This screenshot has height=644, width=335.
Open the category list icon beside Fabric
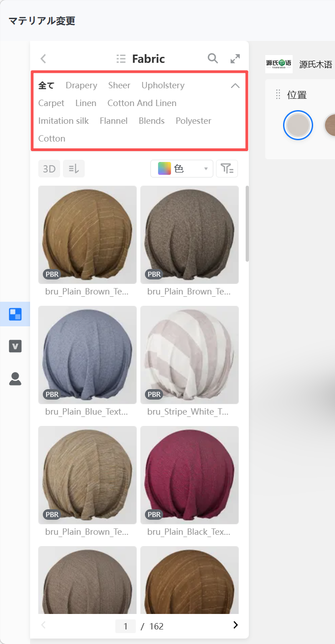(x=121, y=59)
